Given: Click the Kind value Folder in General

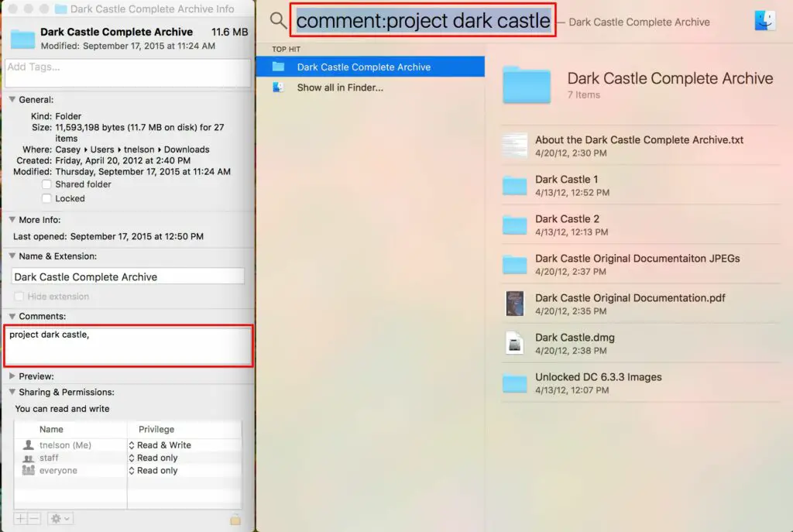Looking at the screenshot, I should coord(68,116).
